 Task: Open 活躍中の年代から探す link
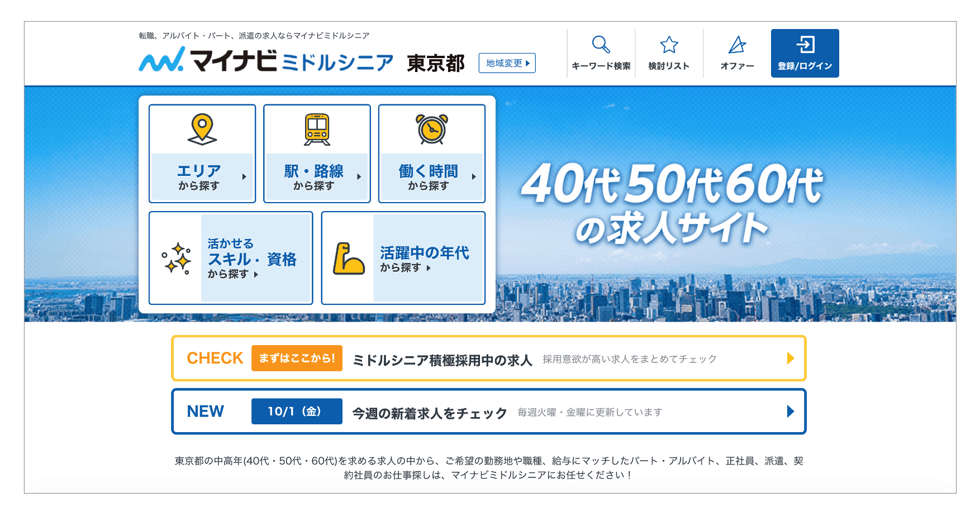pyautogui.click(x=403, y=258)
